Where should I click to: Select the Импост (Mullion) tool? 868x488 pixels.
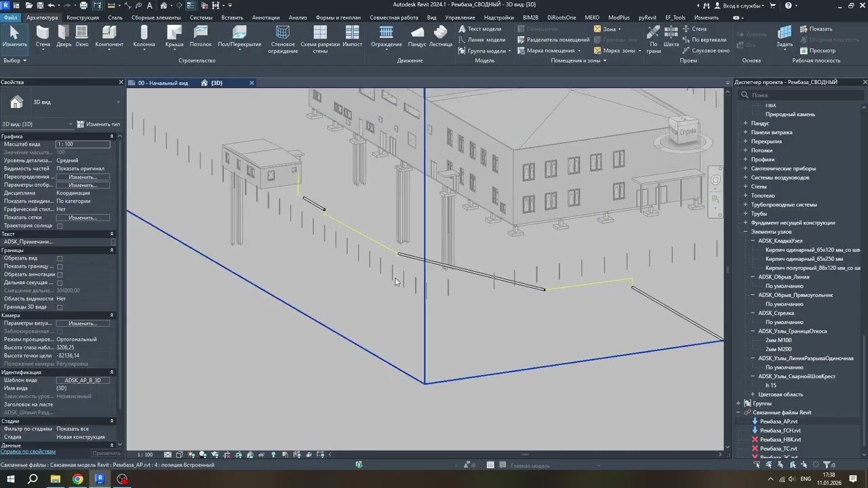(x=353, y=36)
